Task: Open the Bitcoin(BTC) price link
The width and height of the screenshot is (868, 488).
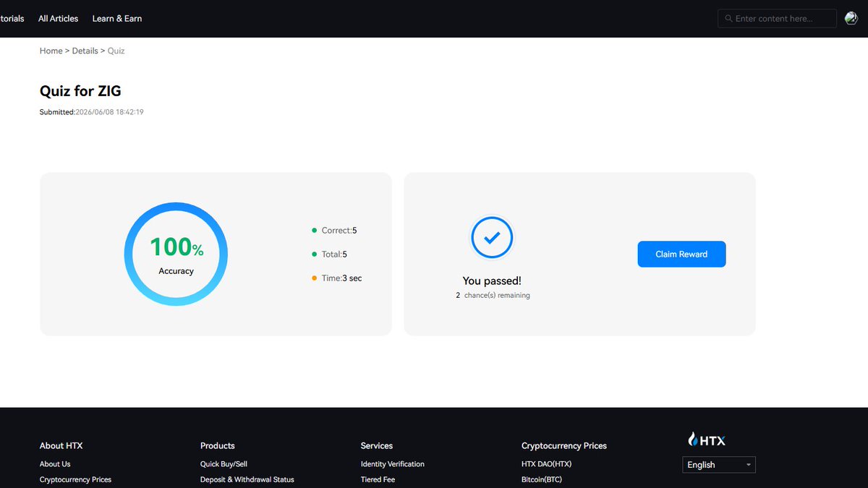Action: pyautogui.click(x=542, y=479)
